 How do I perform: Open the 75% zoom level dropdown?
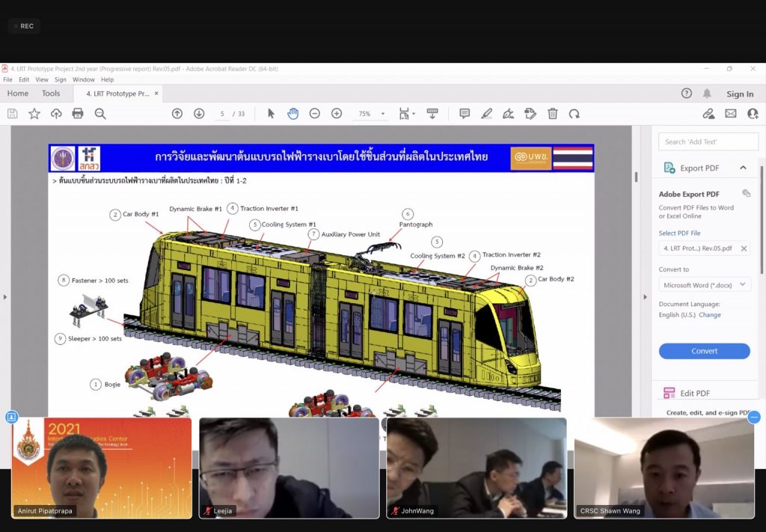pos(372,114)
